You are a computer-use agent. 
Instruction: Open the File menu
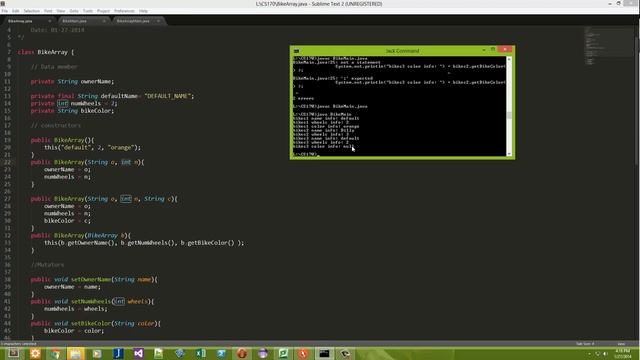coord(4,11)
